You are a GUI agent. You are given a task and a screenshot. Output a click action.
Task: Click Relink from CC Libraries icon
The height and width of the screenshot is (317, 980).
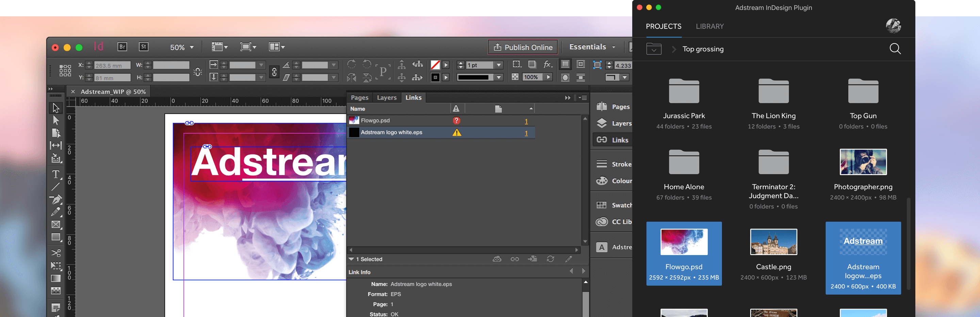(x=497, y=259)
